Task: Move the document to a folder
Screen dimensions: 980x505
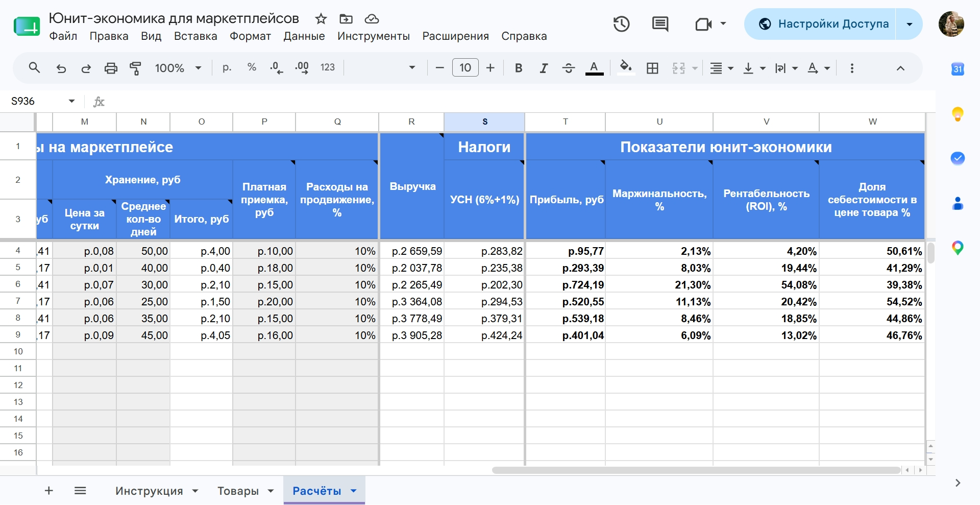Action: click(x=346, y=19)
